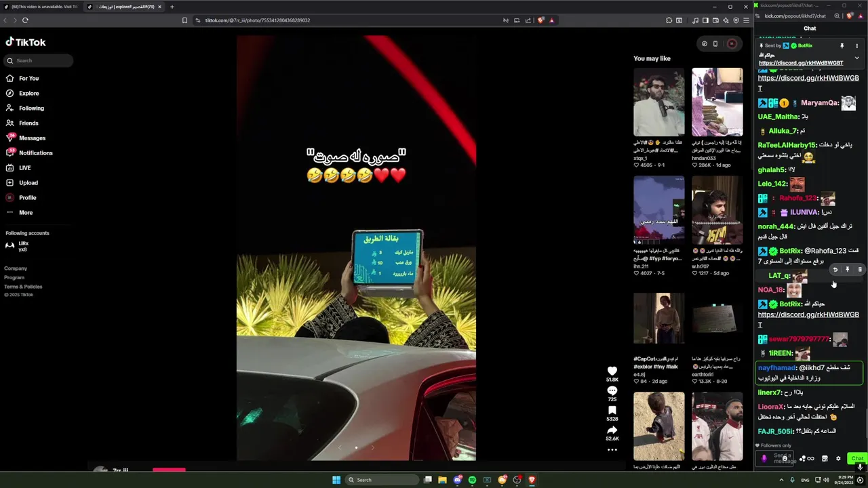868x488 pixels.
Task: Click the green Chat send button
Action: 858,459
